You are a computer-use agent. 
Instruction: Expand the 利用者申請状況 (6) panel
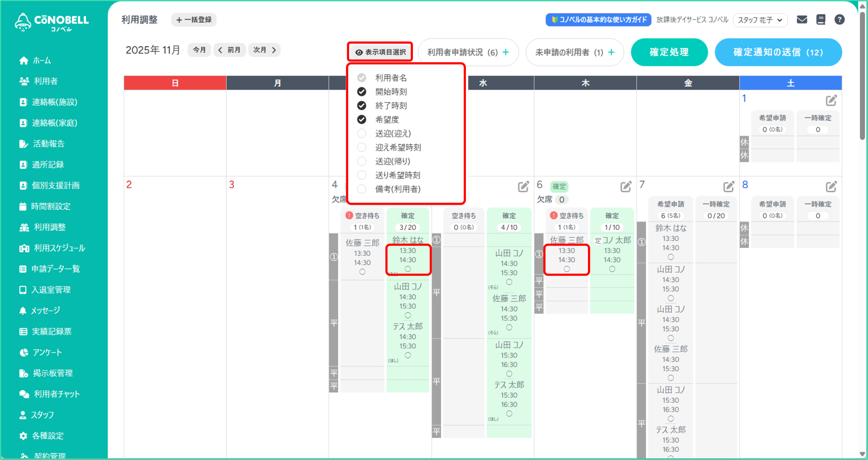coord(468,52)
